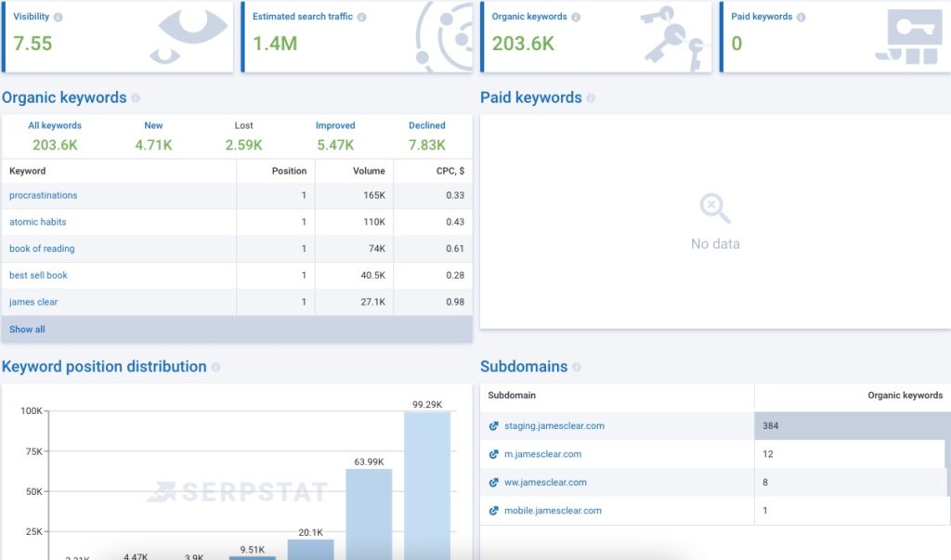The height and width of the screenshot is (560, 951).
Task: Click the 12 keywords value for m.jamesclear.com
Action: click(768, 454)
